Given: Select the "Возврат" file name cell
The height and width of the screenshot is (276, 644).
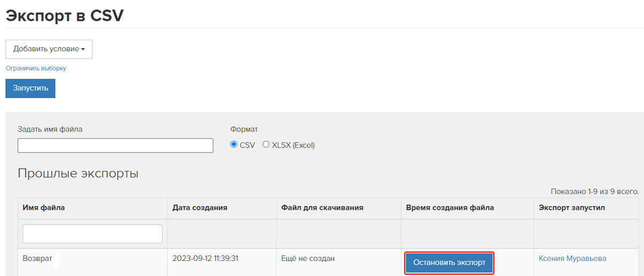Looking at the screenshot, I should (x=37, y=258).
